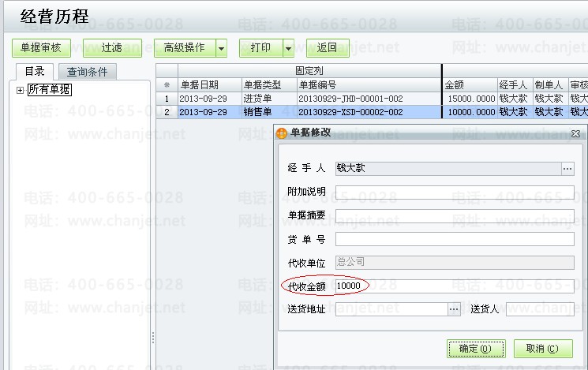Image resolution: width=588 pixels, height=370 pixels.
Task: Click into the 单据摘要 field
Action: 455,215
